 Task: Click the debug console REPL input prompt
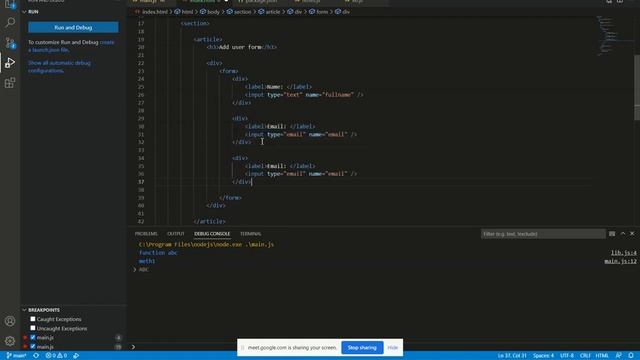384,347
